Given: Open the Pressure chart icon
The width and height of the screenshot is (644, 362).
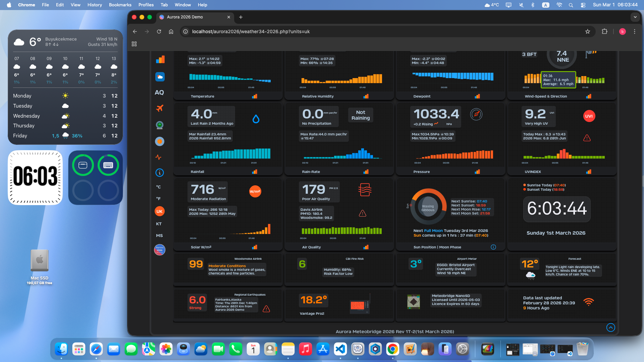Looking at the screenshot, I should 477,172.
